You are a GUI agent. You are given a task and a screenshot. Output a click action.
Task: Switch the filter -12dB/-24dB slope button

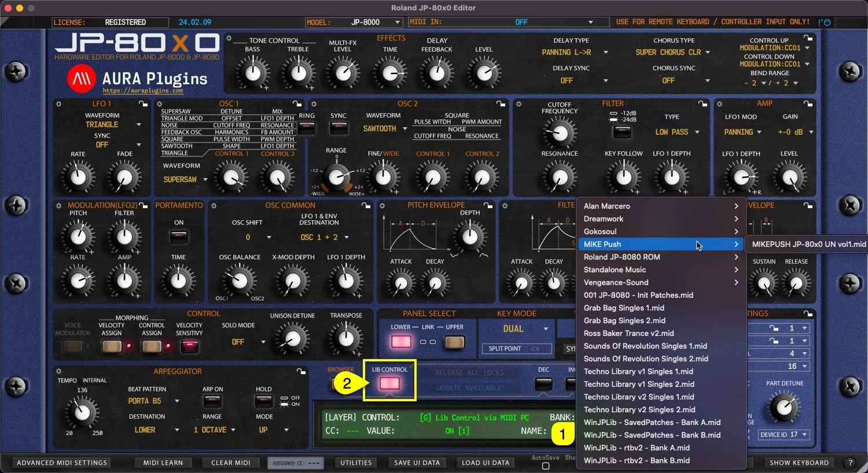(622, 132)
